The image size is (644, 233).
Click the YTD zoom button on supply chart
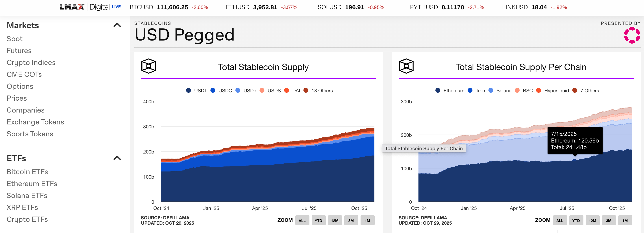(318, 220)
